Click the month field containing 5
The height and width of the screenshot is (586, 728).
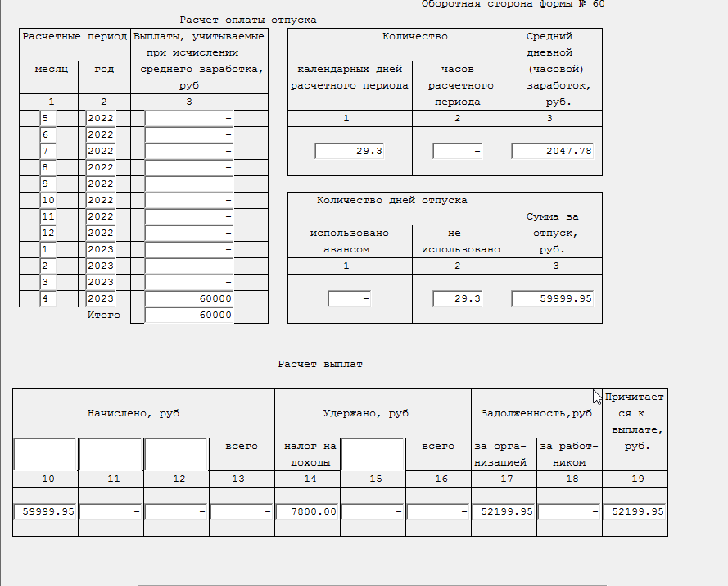48,118
